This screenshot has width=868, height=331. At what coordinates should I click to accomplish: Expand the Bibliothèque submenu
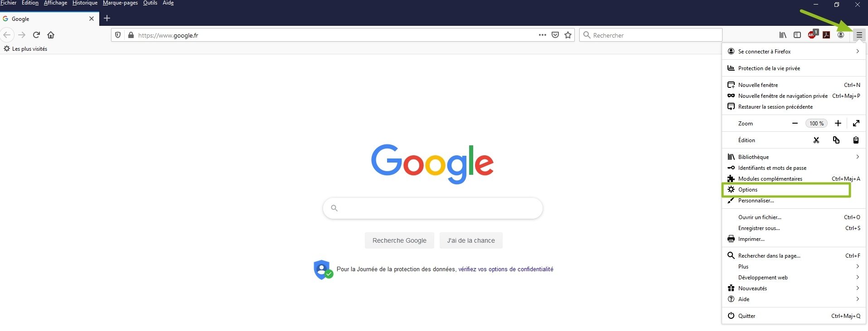pyautogui.click(x=794, y=157)
